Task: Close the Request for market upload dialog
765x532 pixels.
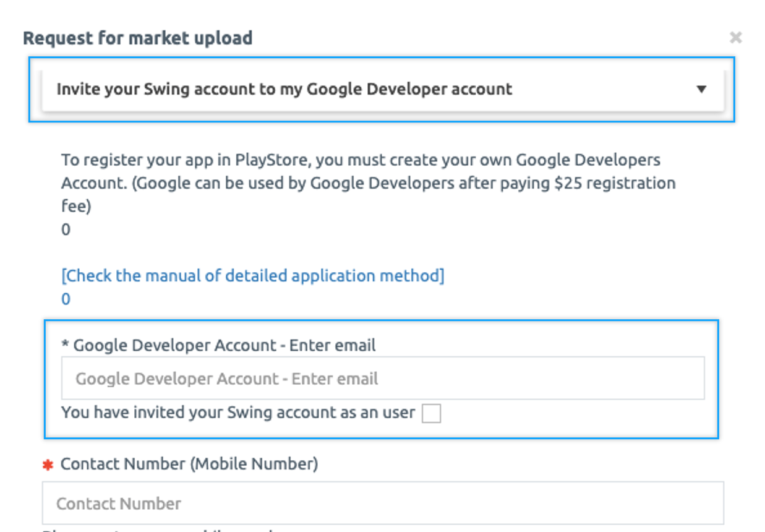Action: click(735, 38)
